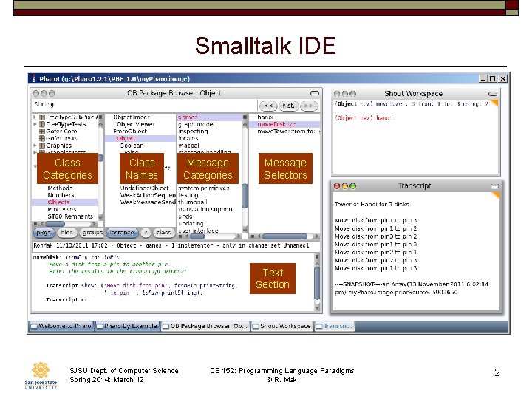Click the String search field in browser
532x399 pixels.
[145, 105]
